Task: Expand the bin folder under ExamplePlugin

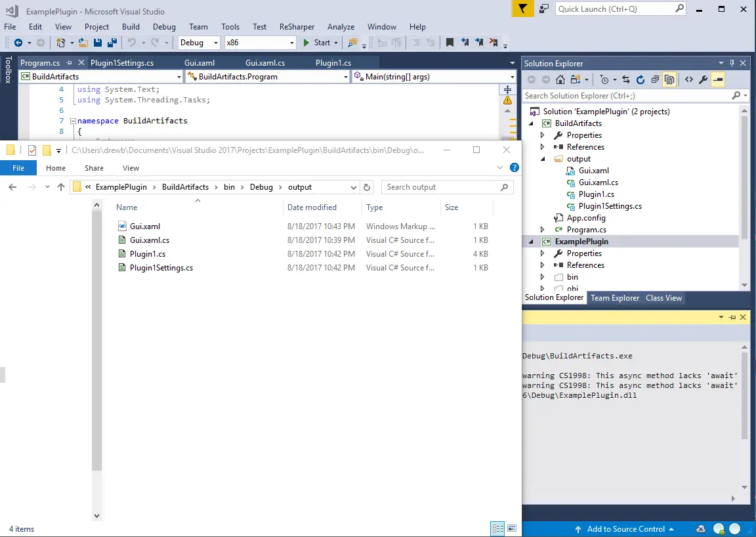Action: tap(543, 277)
